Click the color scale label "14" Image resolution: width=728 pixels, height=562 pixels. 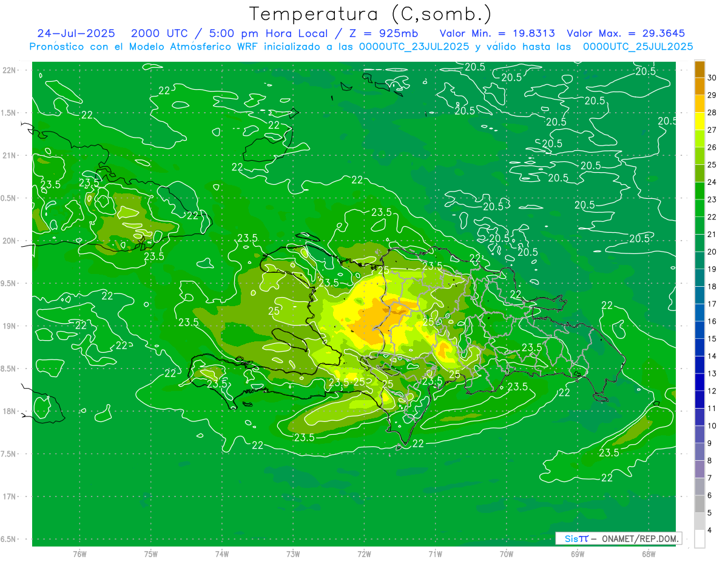(x=712, y=356)
